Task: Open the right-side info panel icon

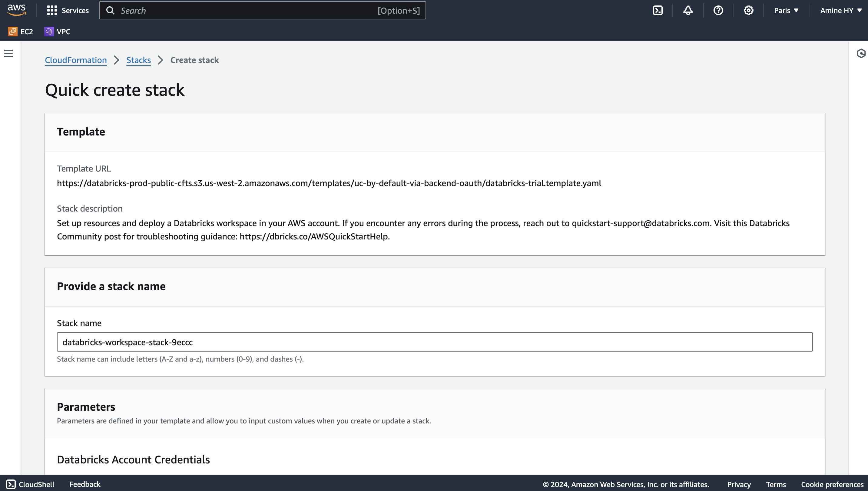Action: (861, 53)
